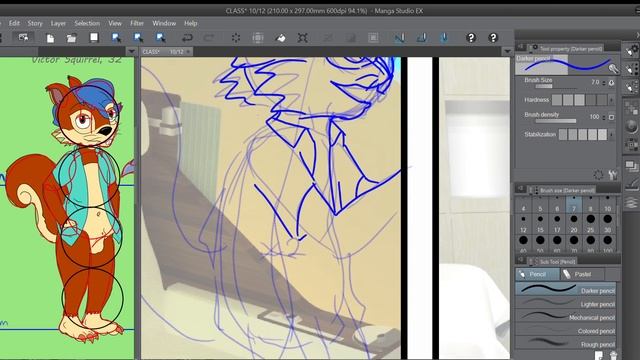This screenshot has width=640, height=360.
Task: Click the Brush density value stepper
Action: tap(604, 117)
